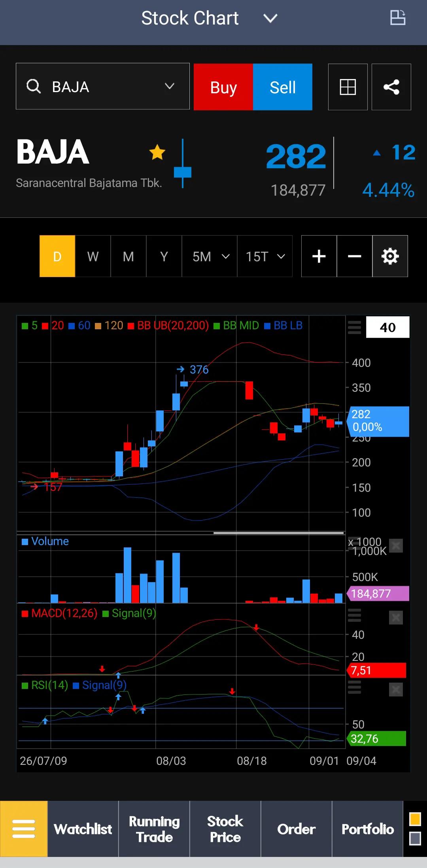Click Saranacentral Bajatama Tbk. company name
The width and height of the screenshot is (427, 868).
(89, 183)
